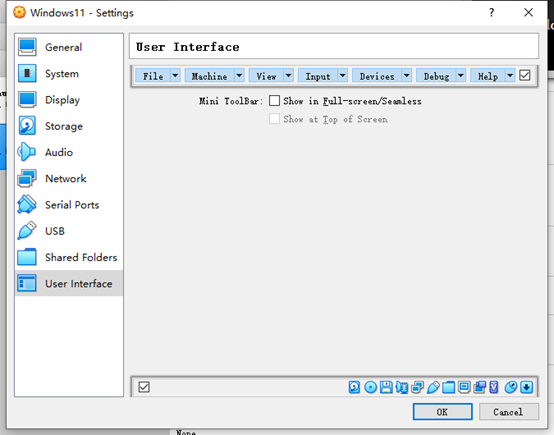Expand the Help menu dropdown arrow

(x=510, y=75)
